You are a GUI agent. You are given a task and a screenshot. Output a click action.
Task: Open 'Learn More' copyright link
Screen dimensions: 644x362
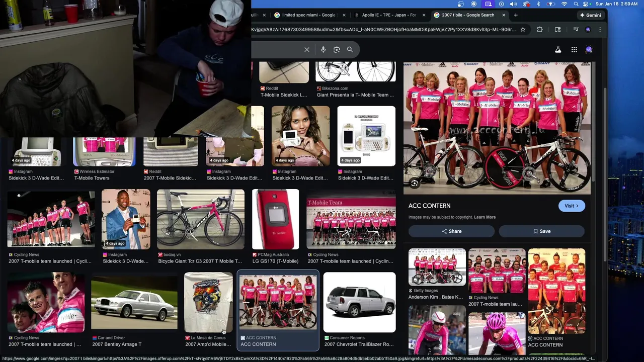(485, 217)
